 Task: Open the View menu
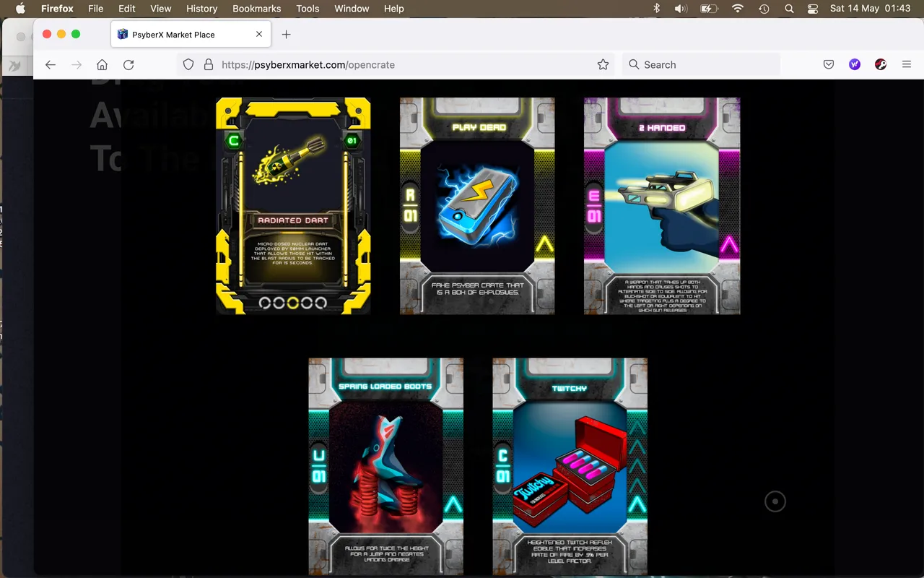click(161, 9)
